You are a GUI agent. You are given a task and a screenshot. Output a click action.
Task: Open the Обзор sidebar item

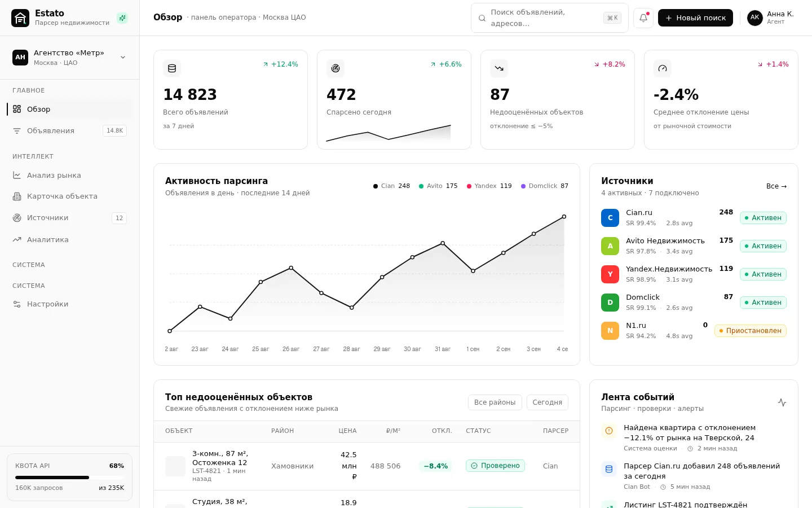(70, 109)
